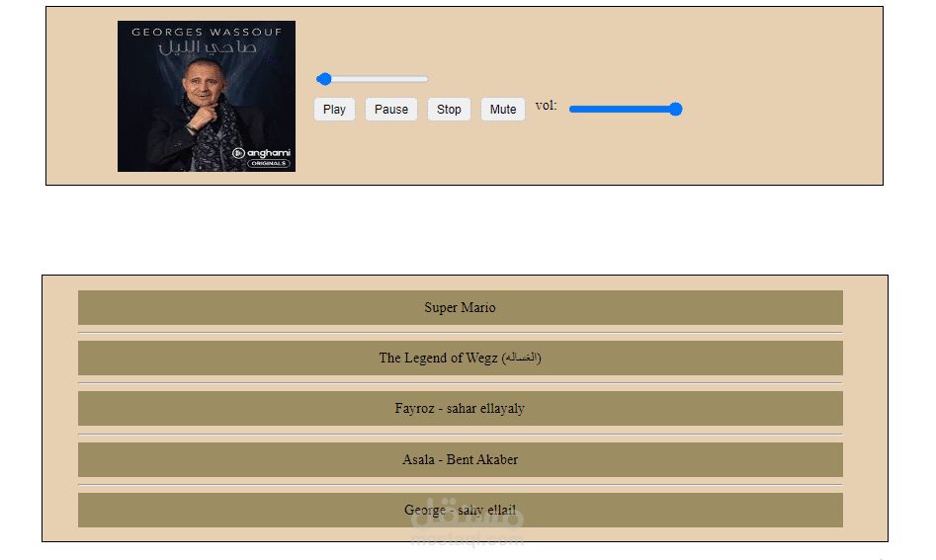This screenshot has width=936, height=560.
Task: Click the ORIGINALS badge on the album cover
Action: 269,163
